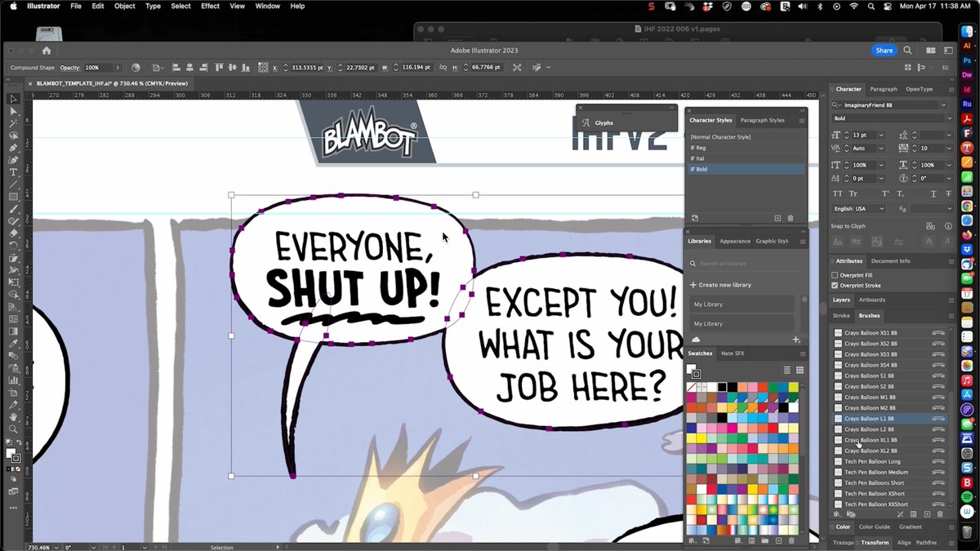980x551 pixels.
Task: Pick the black swatch in the Swatches panel
Action: tap(721, 386)
